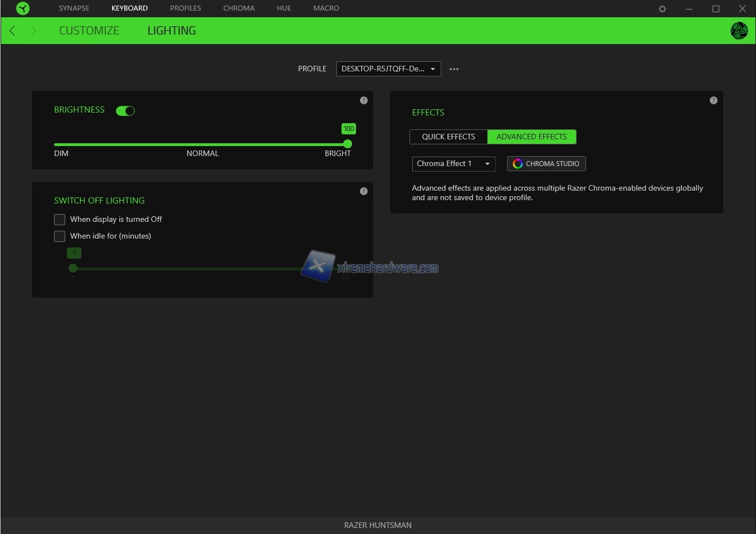This screenshot has height=534, width=756.
Task: Open the Chroma tab in top bar
Action: click(x=238, y=8)
